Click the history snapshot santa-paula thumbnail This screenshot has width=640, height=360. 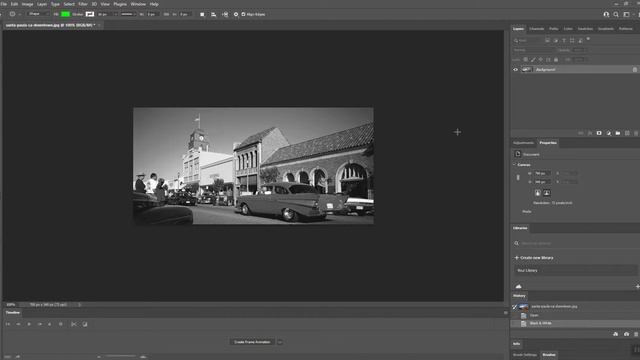(x=524, y=307)
